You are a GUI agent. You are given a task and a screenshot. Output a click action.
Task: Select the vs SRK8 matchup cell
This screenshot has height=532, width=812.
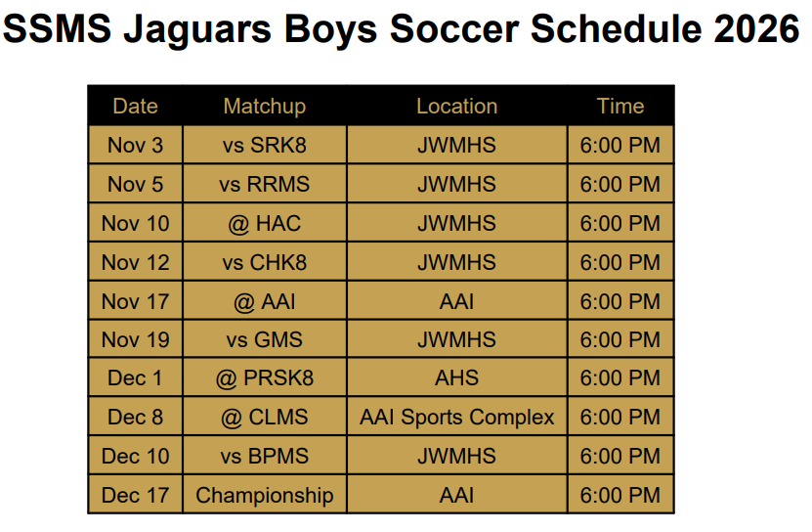265,145
